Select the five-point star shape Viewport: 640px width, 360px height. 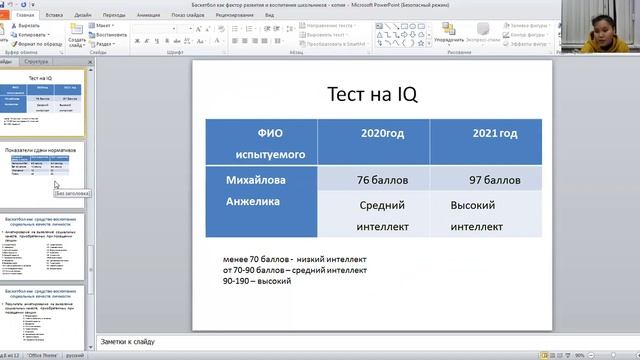421,43
